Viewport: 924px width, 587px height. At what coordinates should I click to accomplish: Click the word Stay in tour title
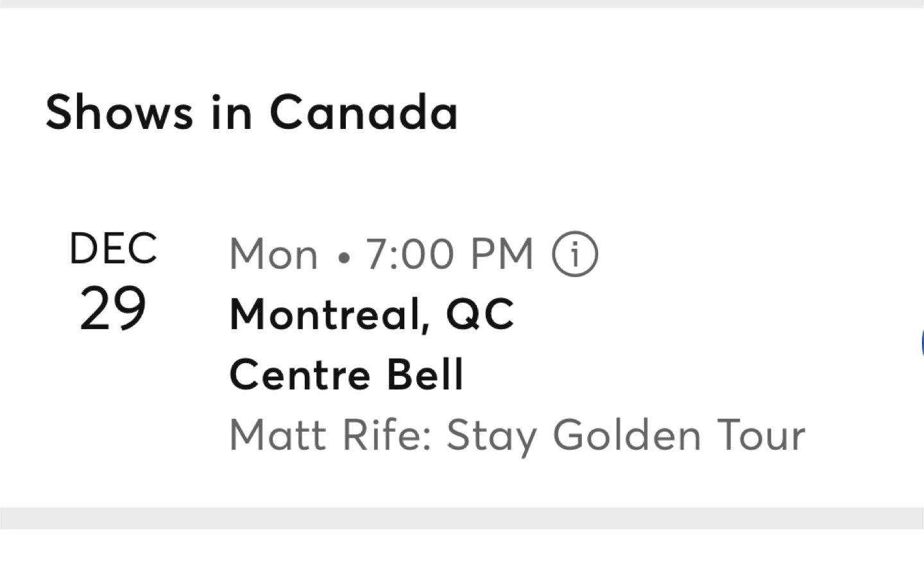point(492,436)
